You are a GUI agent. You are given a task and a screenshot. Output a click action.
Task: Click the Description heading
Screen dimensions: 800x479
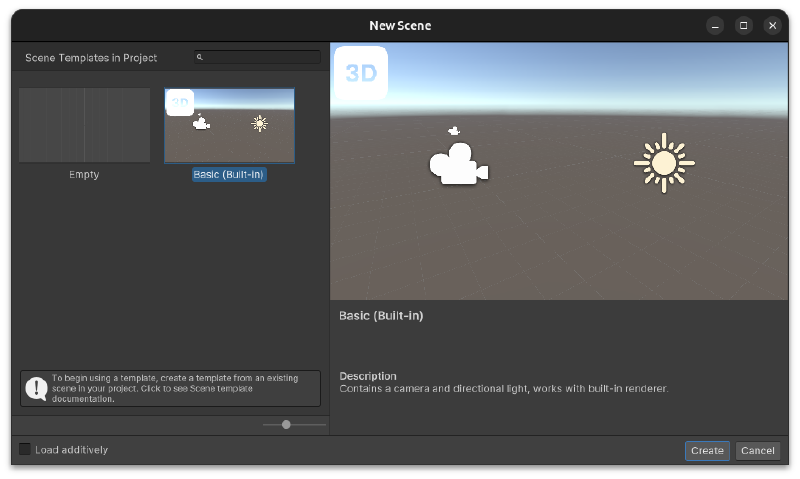point(368,376)
